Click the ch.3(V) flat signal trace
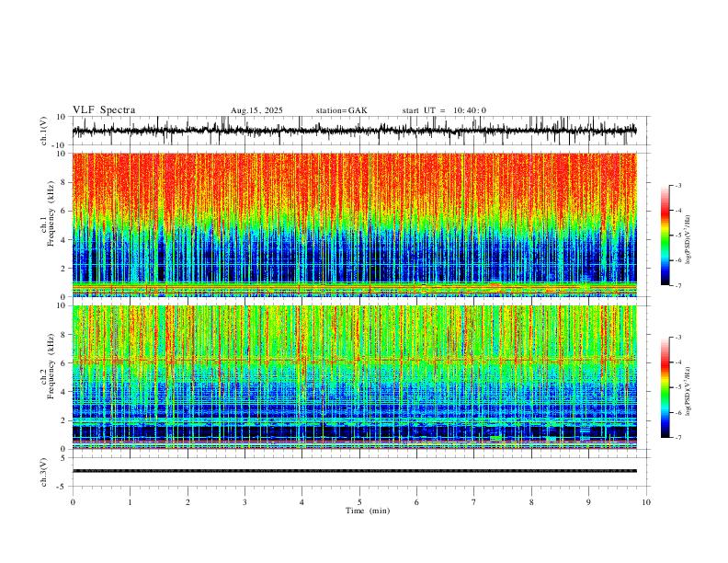 point(354,471)
